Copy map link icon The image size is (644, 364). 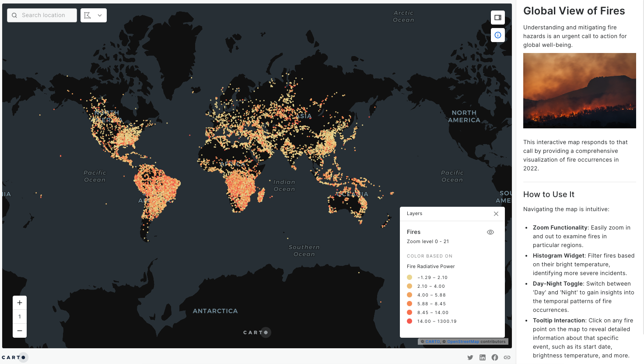click(x=507, y=357)
